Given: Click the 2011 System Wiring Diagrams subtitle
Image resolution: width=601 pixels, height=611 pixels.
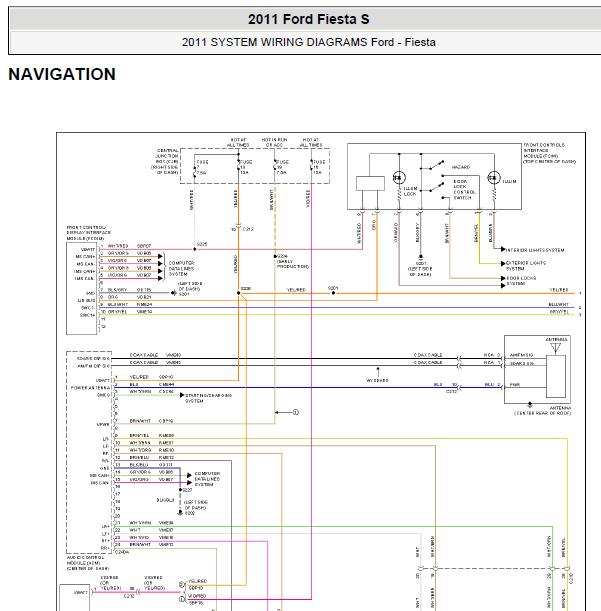Looking at the screenshot, I should pos(308,42).
